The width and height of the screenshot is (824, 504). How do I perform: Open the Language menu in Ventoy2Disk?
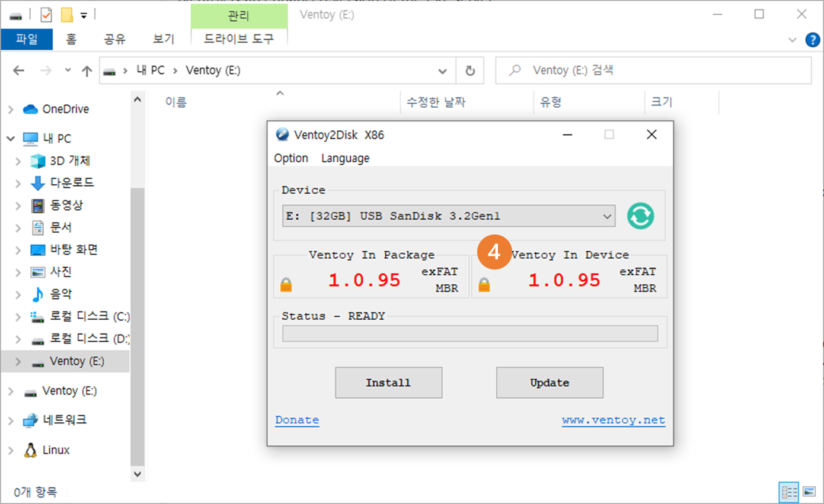[345, 158]
